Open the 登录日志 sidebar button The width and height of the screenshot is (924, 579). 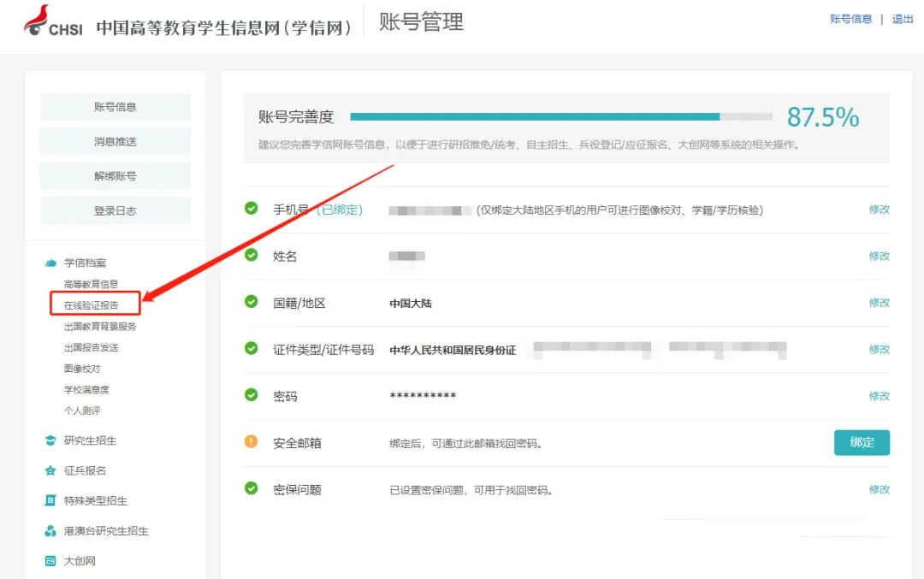click(115, 211)
